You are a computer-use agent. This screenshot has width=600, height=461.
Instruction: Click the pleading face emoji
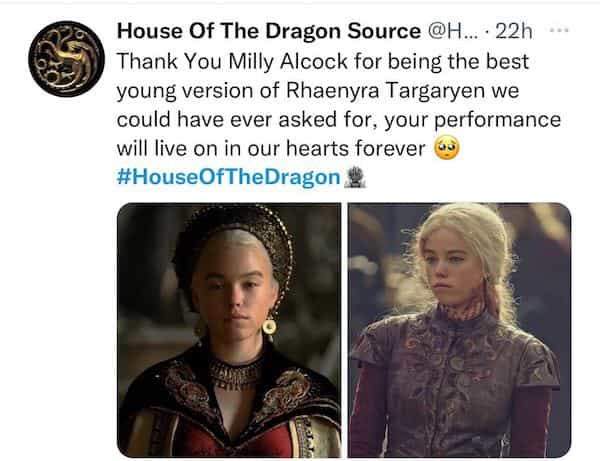447,148
